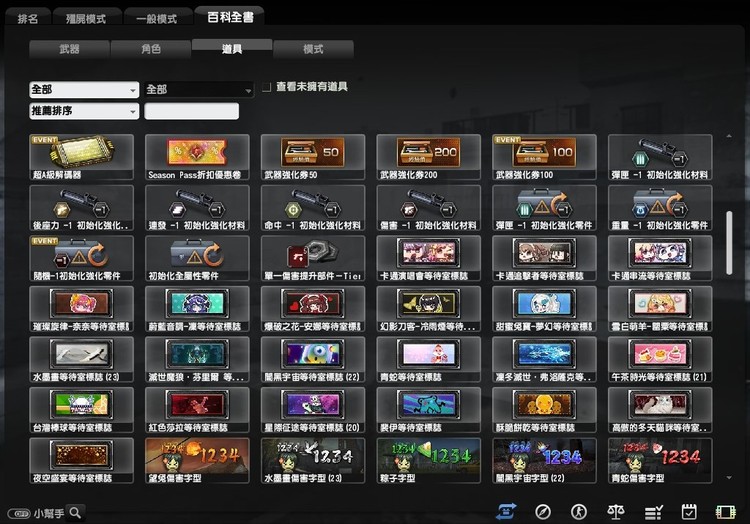750x524 pixels.
Task: Click the running character icon
Action: click(579, 511)
